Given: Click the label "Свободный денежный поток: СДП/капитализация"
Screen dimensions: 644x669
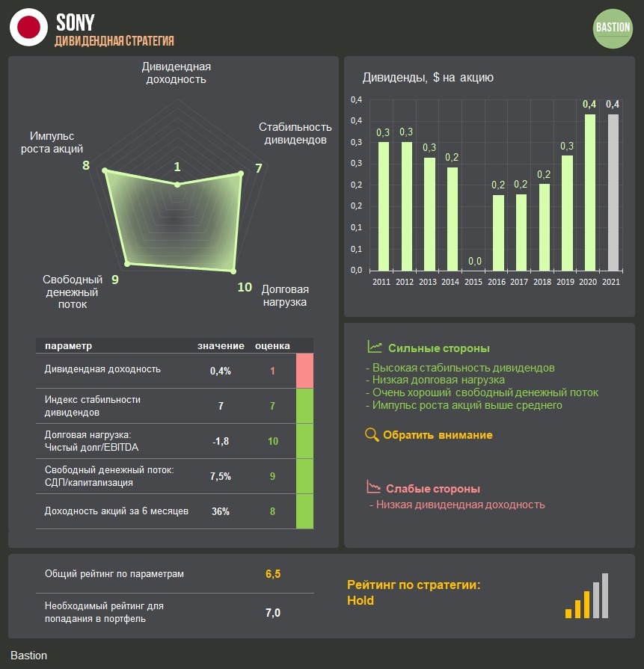Looking at the screenshot, I should pyautogui.click(x=109, y=476).
